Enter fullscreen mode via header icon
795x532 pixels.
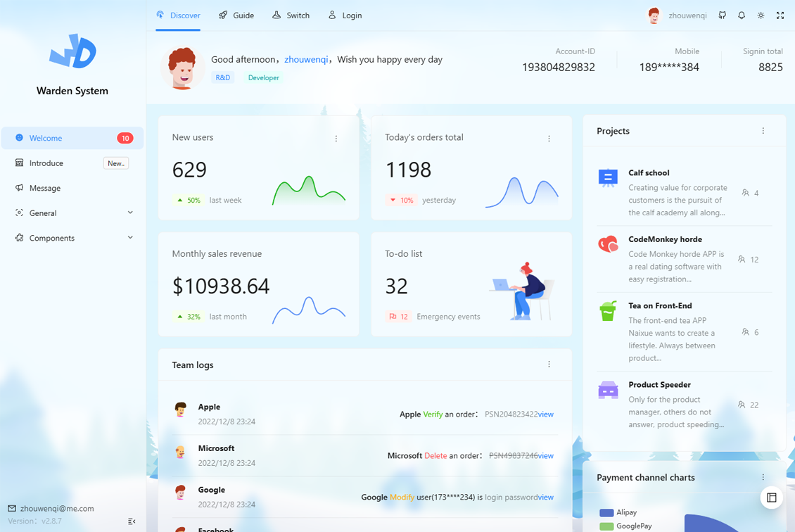[780, 15]
